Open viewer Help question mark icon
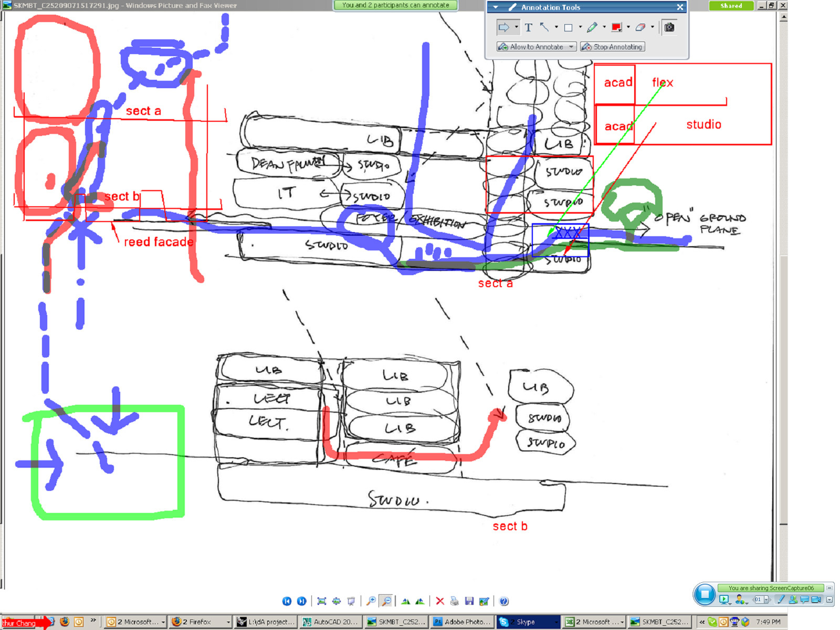This screenshot has width=840, height=630. point(504,601)
